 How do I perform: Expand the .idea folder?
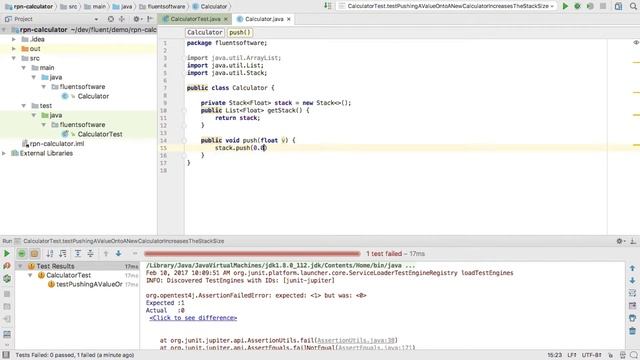(x=14, y=39)
